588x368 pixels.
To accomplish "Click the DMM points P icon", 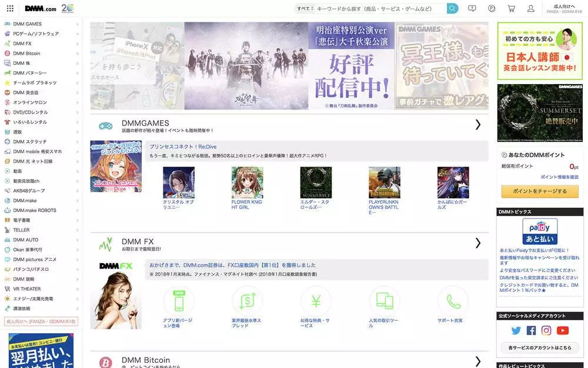I will point(492,8).
